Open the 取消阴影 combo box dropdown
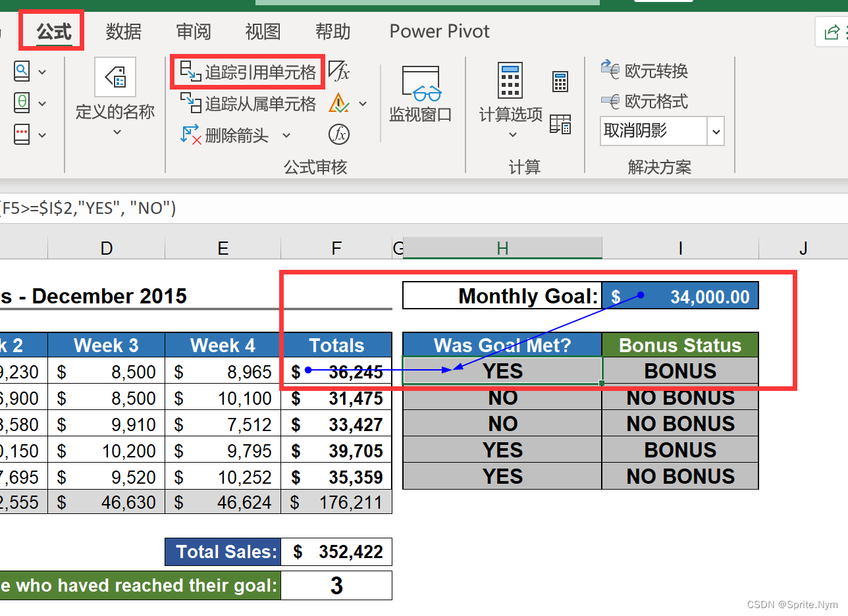This screenshot has width=848, height=616. click(716, 131)
